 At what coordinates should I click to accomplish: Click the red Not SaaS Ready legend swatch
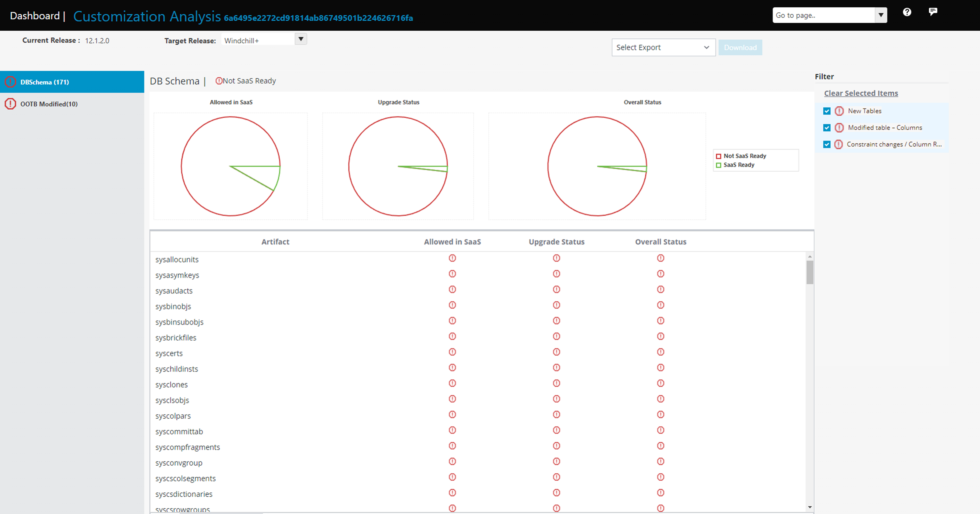click(x=718, y=156)
